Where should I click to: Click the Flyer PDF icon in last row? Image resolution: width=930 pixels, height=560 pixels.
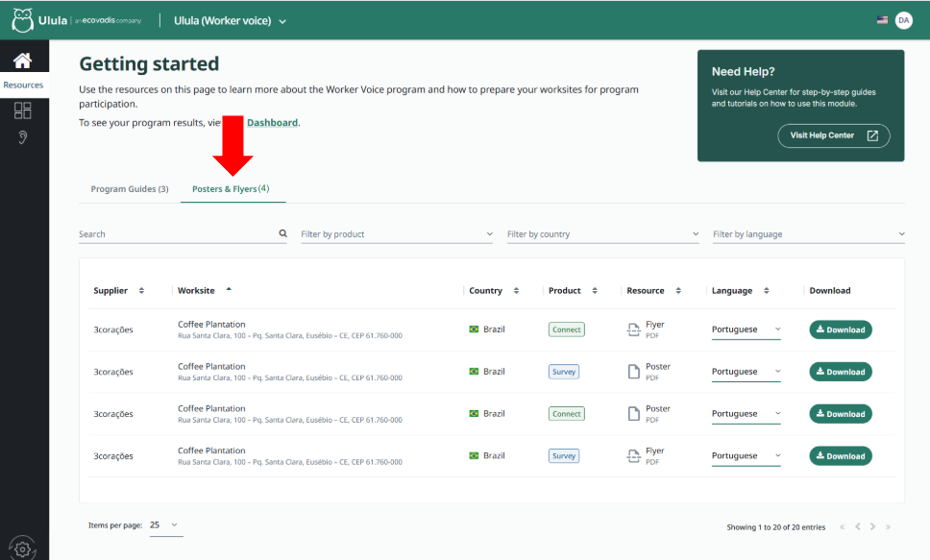click(x=633, y=455)
